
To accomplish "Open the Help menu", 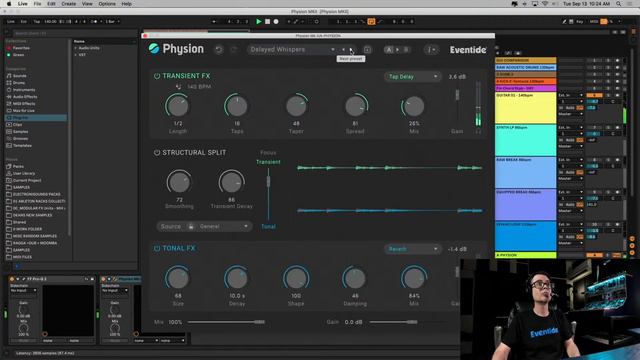I will point(127,4).
